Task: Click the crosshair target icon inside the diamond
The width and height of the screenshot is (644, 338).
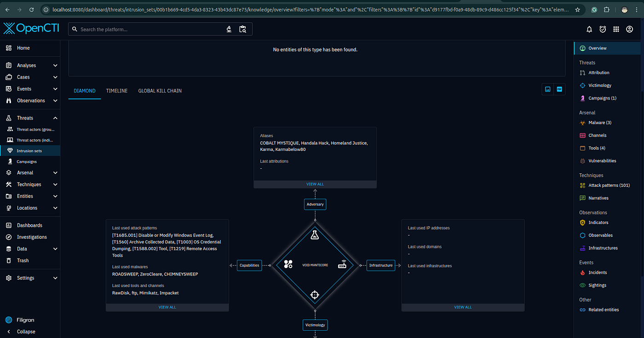Action: [315, 295]
